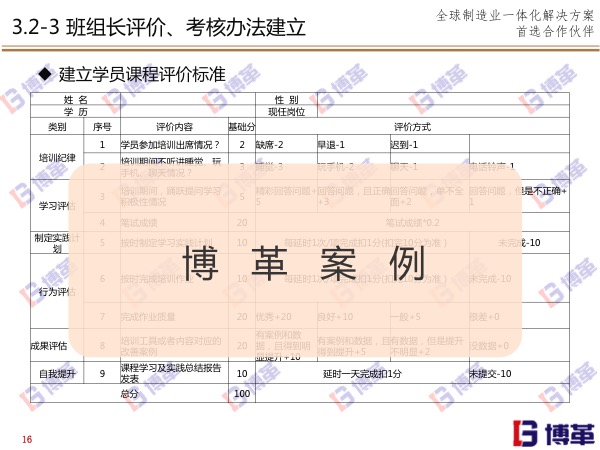Select the 自我提升 category cell
This screenshot has width=600, height=450.
57,373
